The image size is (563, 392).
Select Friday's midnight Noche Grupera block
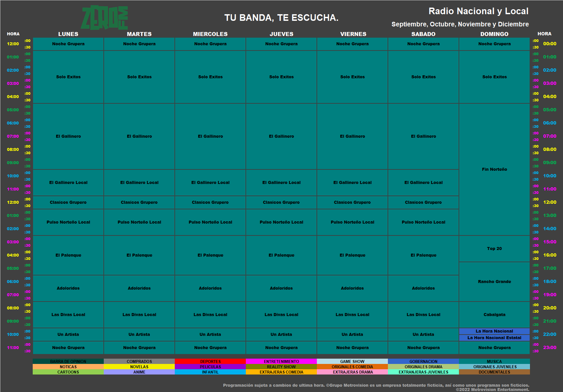(x=353, y=44)
